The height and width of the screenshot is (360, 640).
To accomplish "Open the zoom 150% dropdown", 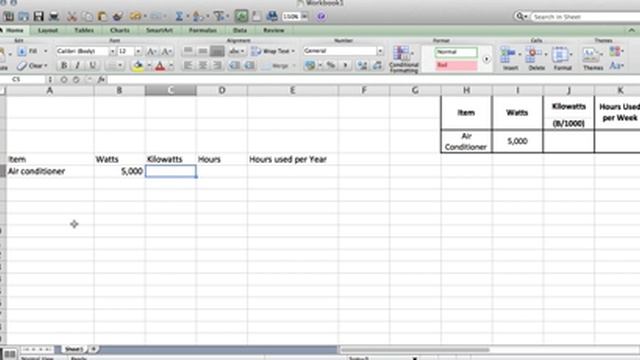I will click(x=304, y=16).
